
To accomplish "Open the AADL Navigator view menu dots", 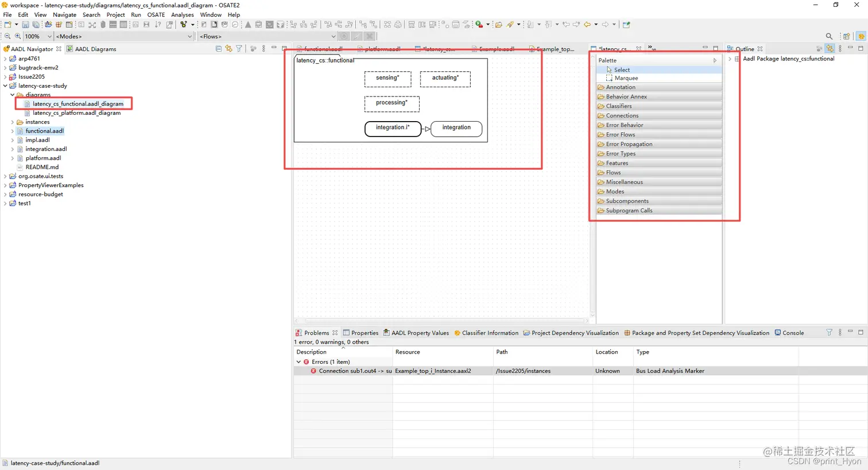I will (263, 49).
